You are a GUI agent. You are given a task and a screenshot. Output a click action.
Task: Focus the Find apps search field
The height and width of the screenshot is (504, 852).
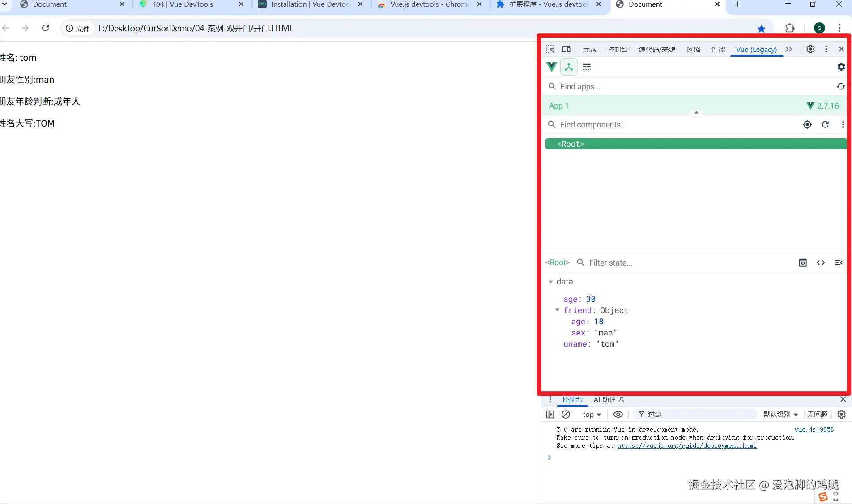pos(689,86)
